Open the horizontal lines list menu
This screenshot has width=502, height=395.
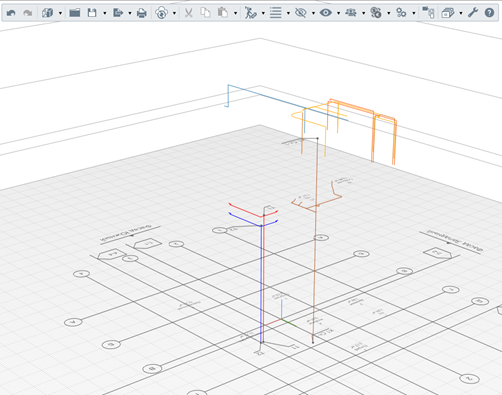[276, 13]
